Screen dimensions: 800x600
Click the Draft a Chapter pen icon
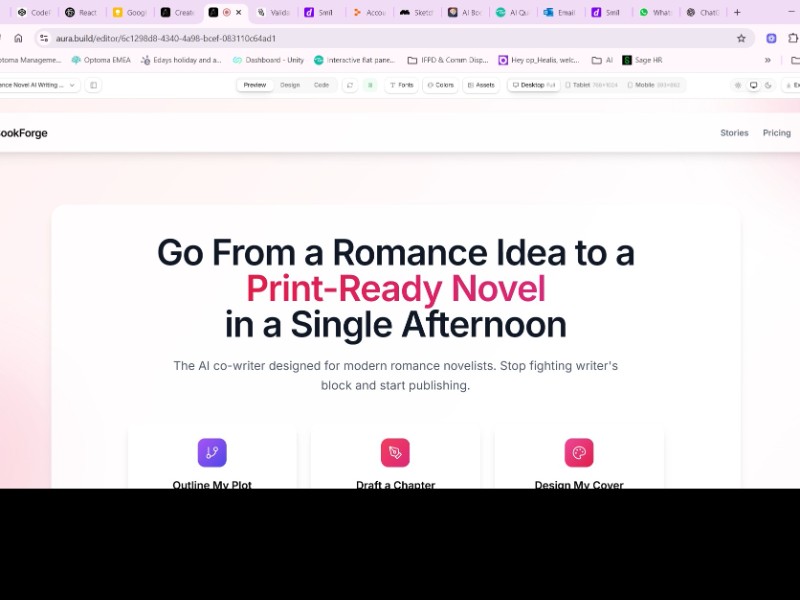coord(395,452)
